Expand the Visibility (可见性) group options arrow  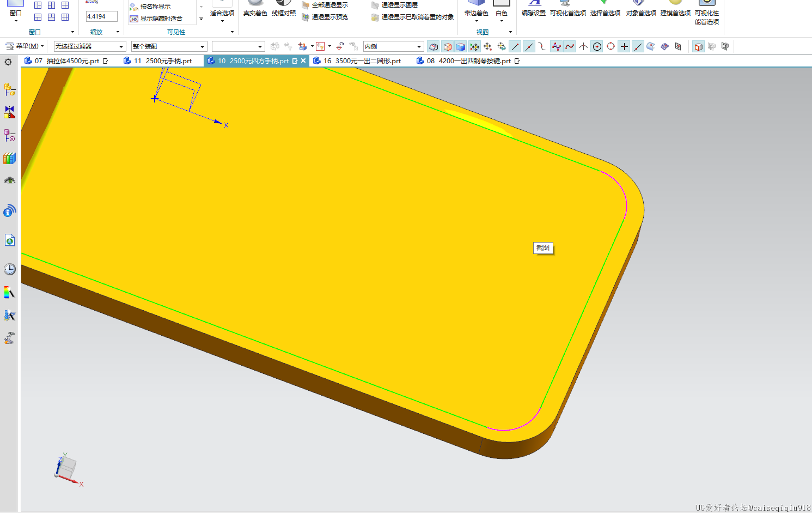point(232,32)
